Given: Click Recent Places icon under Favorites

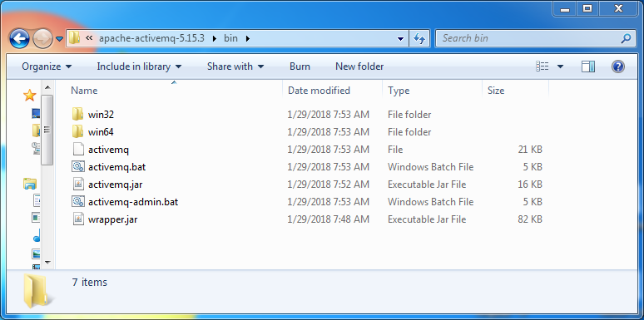Looking at the screenshot, I should click(36, 148).
